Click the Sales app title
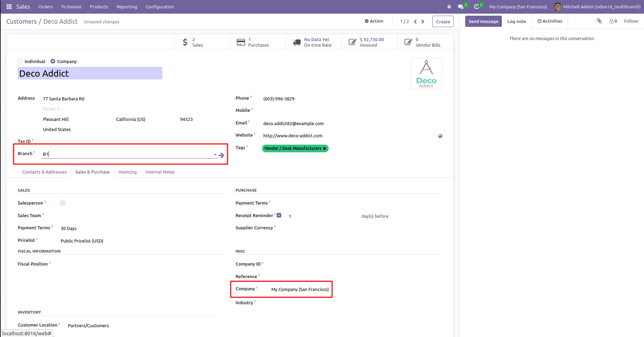Image resolution: width=644 pixels, height=337 pixels. point(23,7)
